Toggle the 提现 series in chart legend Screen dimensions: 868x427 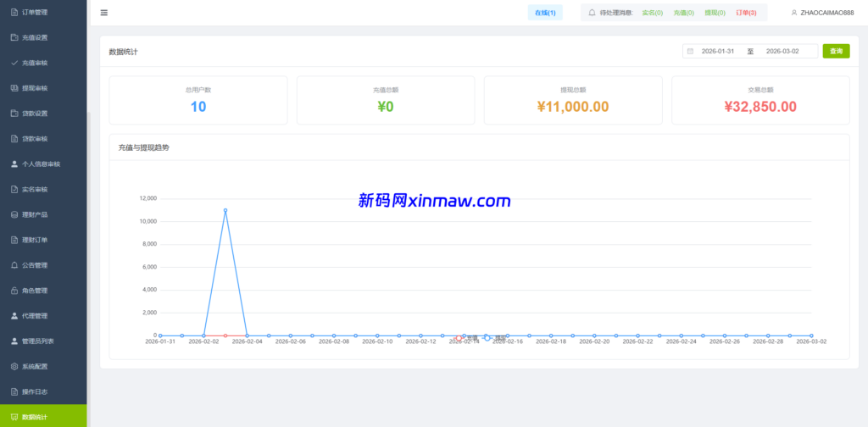tap(495, 338)
